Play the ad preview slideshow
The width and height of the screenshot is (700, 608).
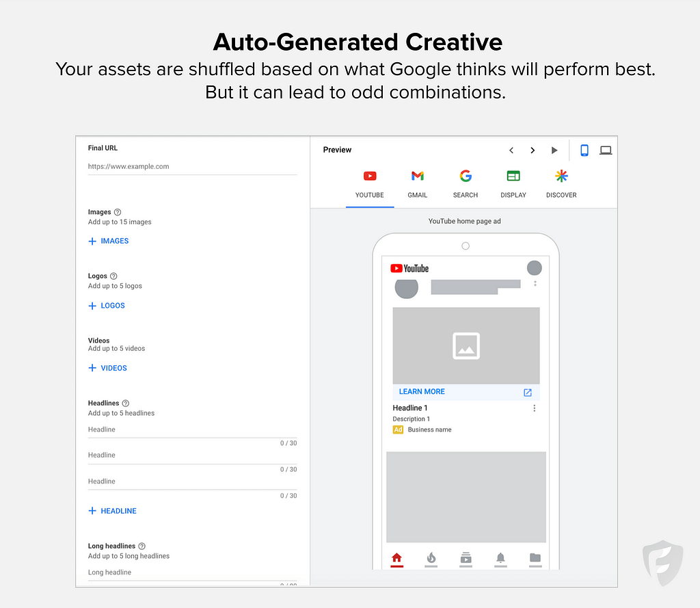(x=554, y=150)
